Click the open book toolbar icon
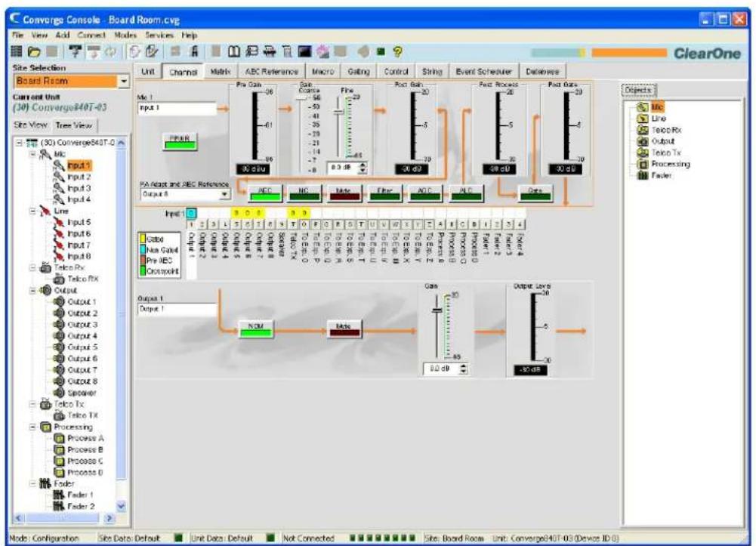Image resolution: width=756 pixels, height=546 pixels. pos(234,51)
